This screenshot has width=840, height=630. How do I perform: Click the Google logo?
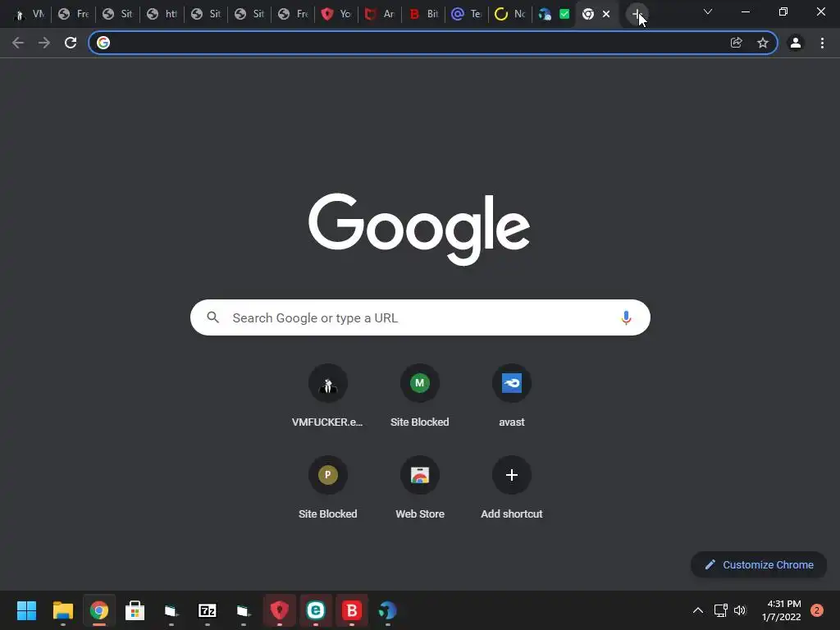click(419, 229)
